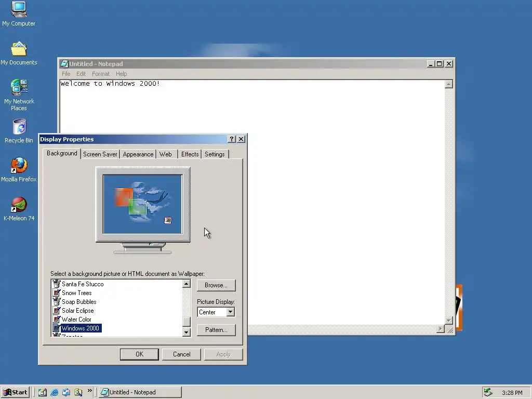Switch to the Effects tab
This screenshot has width=532, height=399.
pos(190,154)
